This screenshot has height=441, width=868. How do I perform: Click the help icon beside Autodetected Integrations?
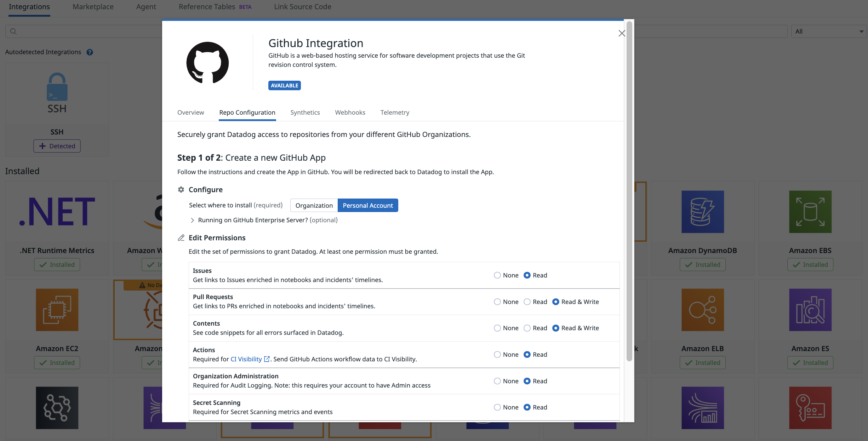click(x=90, y=52)
